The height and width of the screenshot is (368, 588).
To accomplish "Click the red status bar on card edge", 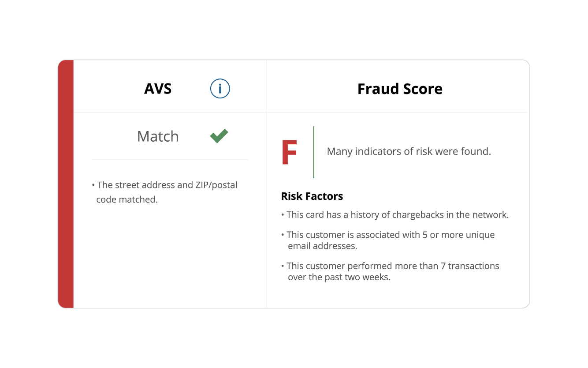I will click(66, 184).
